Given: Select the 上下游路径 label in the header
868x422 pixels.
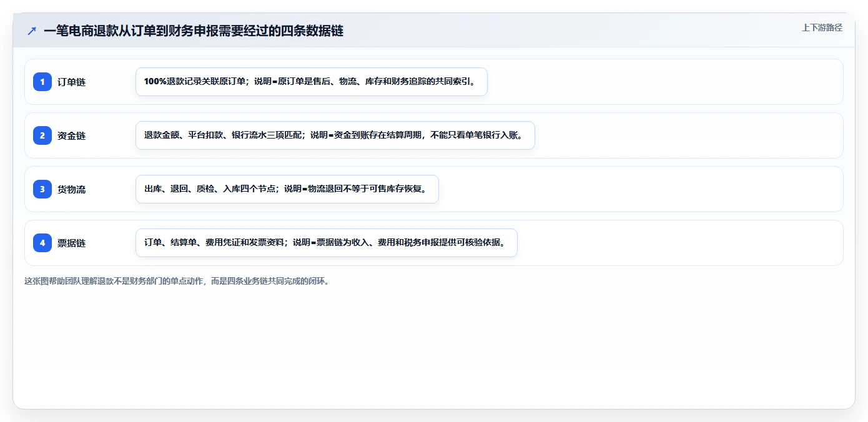Looking at the screenshot, I should [822, 27].
